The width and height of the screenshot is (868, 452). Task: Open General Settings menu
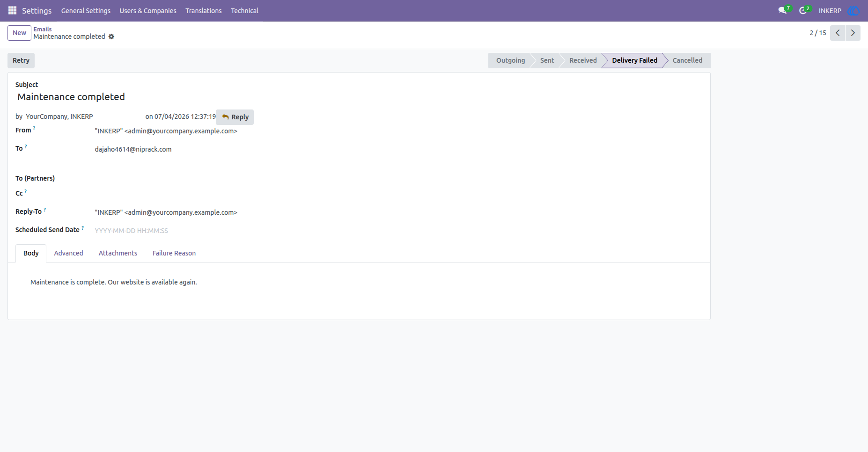pyautogui.click(x=86, y=11)
